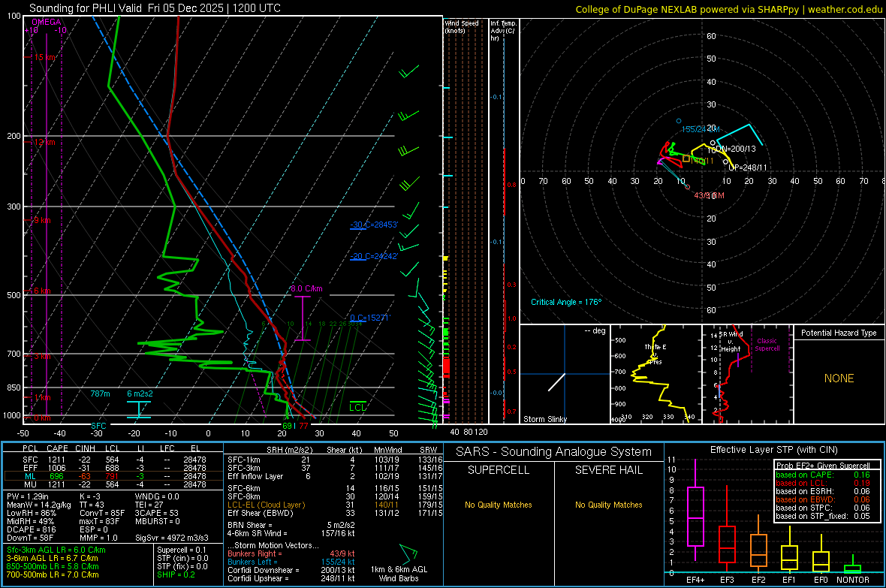Viewport: 886px width, 588px height.
Task: Click the surface temperature value 77
Action: [304, 426]
